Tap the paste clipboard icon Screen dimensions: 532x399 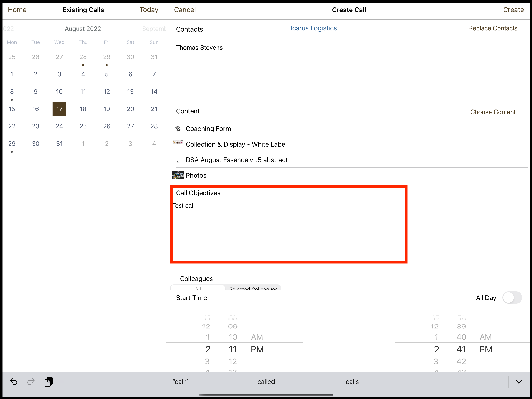point(48,382)
